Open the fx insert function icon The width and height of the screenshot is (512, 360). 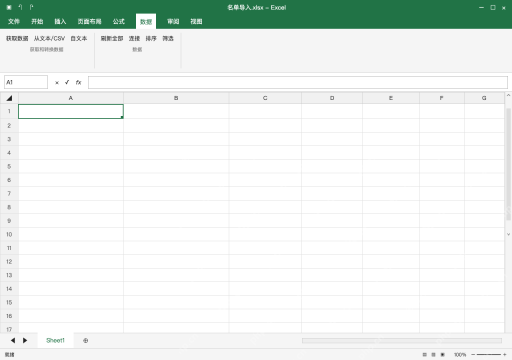point(78,82)
